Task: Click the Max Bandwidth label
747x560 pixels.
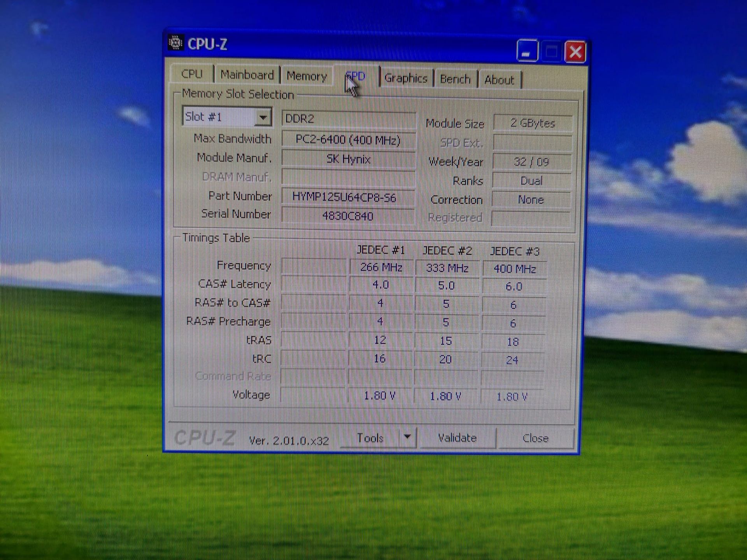Action: (232, 138)
